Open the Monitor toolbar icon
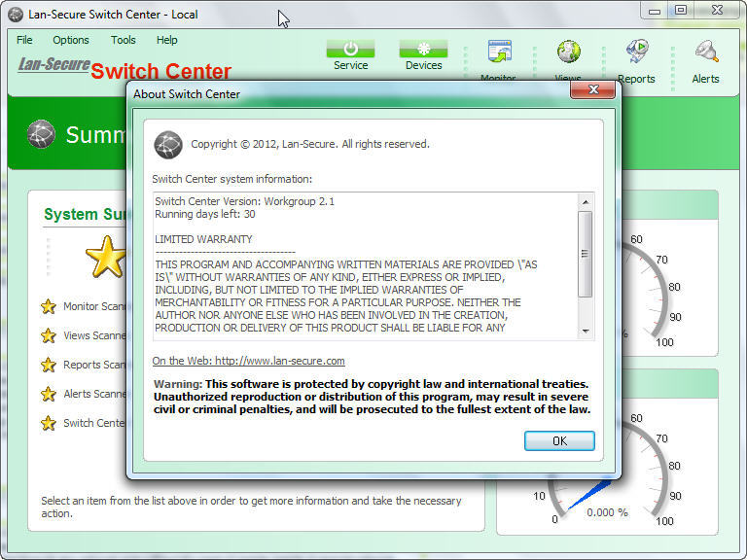747x560 pixels. (x=499, y=52)
